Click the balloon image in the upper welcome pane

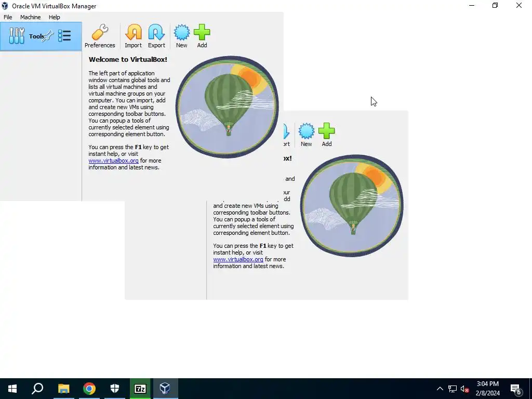point(227,107)
